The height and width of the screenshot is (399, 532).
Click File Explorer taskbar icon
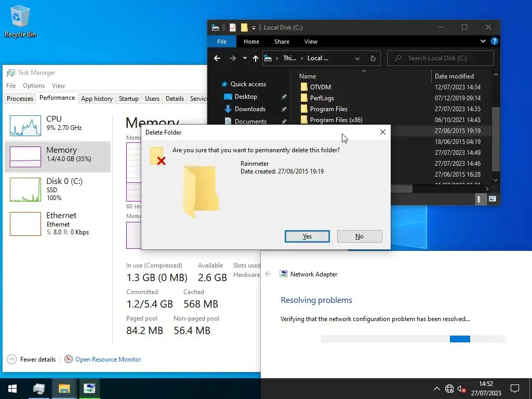click(64, 389)
